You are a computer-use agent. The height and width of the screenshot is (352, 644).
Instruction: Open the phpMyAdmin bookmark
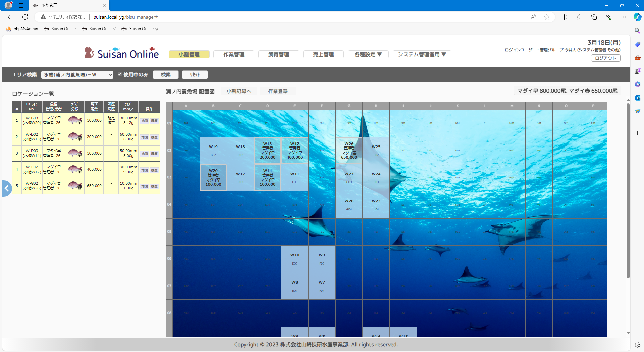[x=22, y=29]
